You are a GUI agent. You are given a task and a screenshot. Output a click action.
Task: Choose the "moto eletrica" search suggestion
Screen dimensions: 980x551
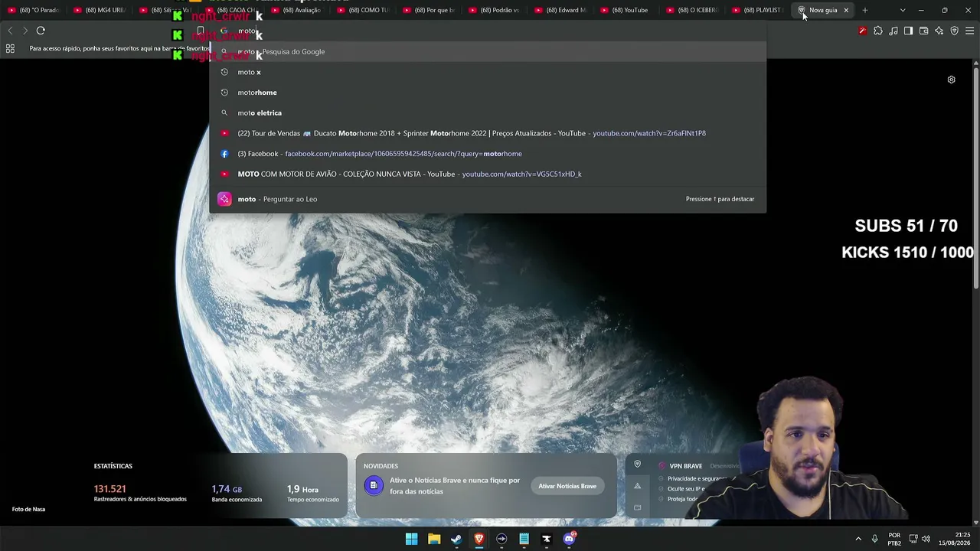click(x=488, y=112)
